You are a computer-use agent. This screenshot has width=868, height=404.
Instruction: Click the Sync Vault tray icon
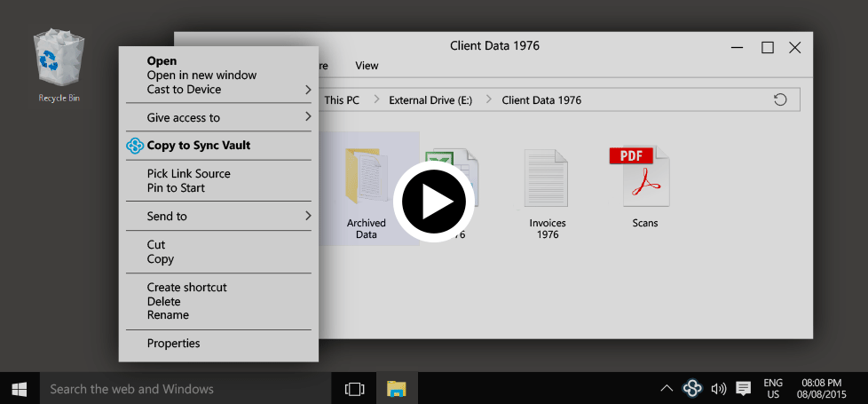click(692, 388)
